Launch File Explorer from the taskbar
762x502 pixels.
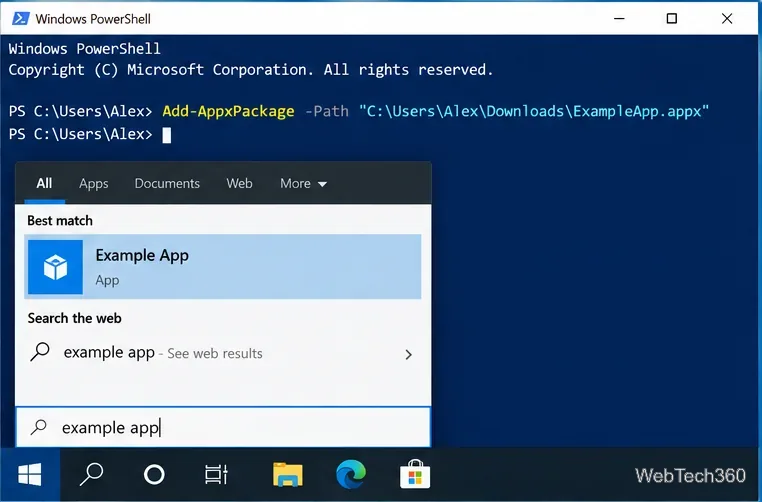click(x=288, y=475)
